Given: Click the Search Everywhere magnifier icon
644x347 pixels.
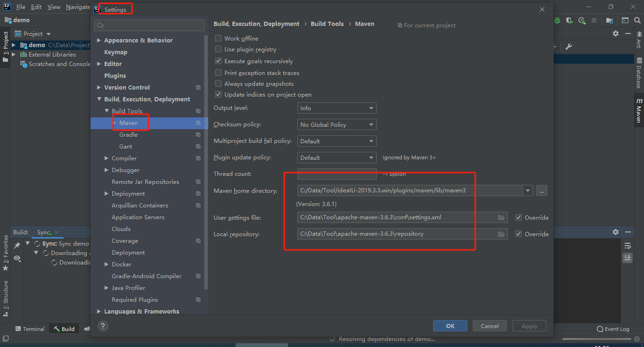Looking at the screenshot, I should [637, 21].
